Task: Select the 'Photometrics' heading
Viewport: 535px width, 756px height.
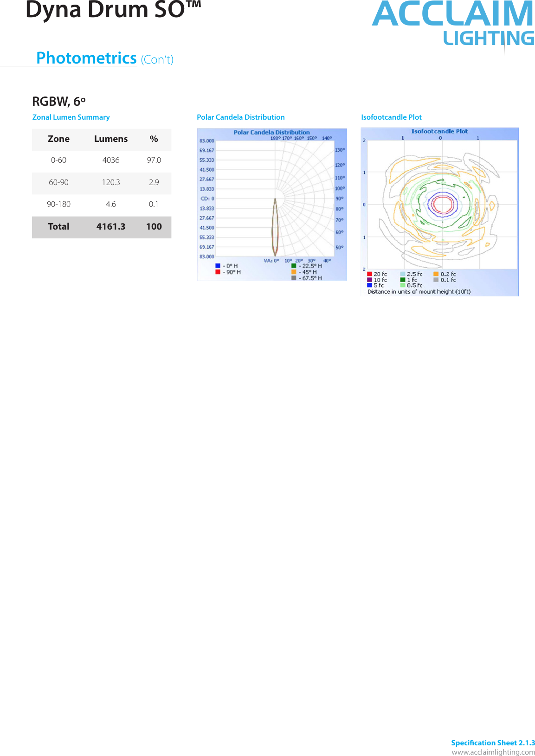Action: pos(86,58)
